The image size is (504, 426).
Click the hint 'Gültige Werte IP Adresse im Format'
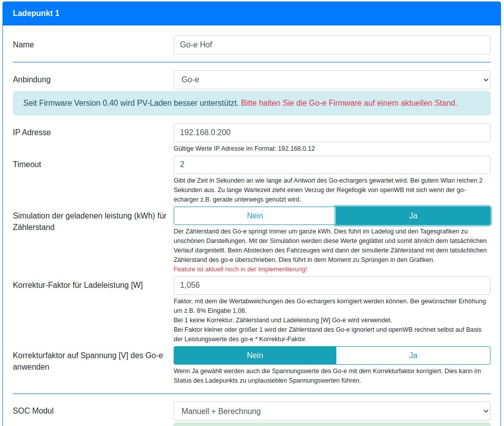click(245, 149)
